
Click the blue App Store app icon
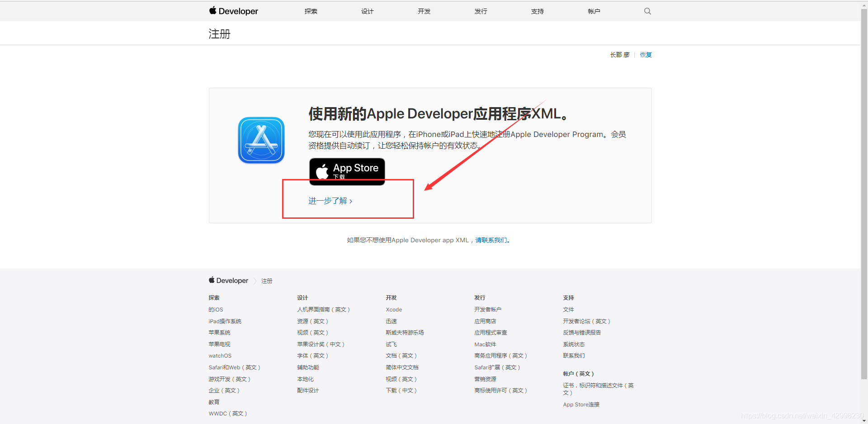[x=261, y=140]
